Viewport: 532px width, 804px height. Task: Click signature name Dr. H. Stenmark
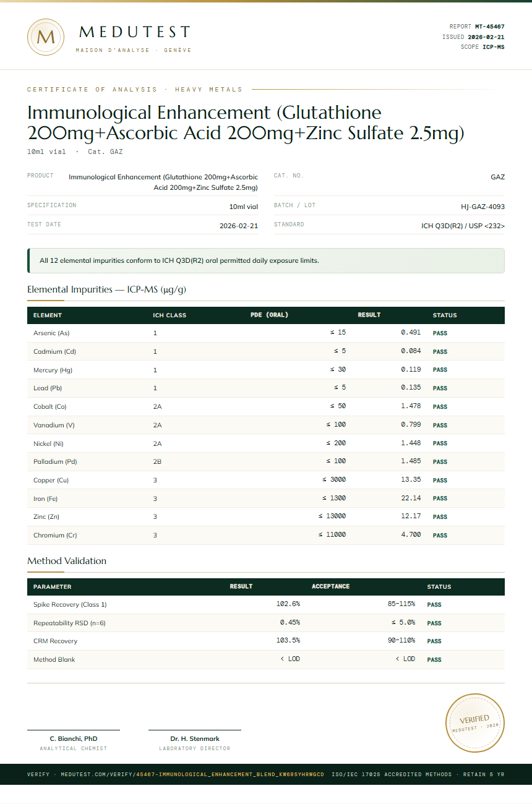[195, 739]
